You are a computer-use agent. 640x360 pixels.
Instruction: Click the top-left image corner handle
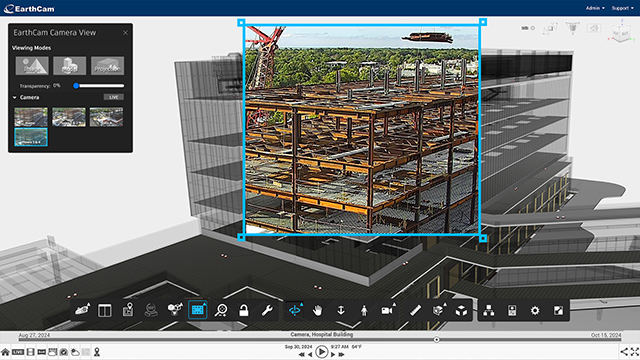241,22
